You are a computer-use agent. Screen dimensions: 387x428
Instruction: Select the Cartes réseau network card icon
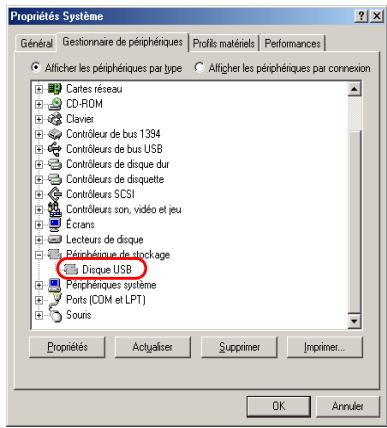(x=55, y=89)
